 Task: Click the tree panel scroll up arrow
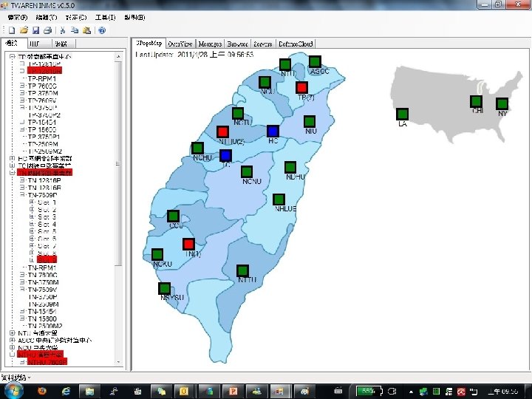(x=118, y=56)
